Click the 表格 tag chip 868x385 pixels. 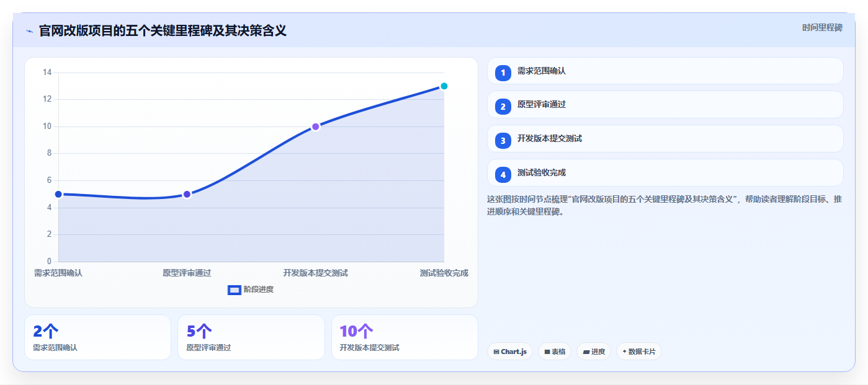tap(555, 352)
